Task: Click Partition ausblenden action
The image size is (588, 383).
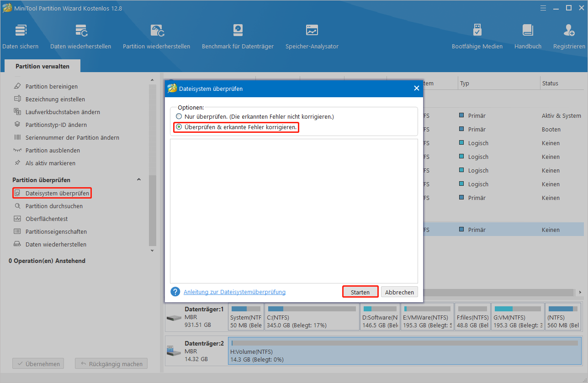Action: [47, 150]
